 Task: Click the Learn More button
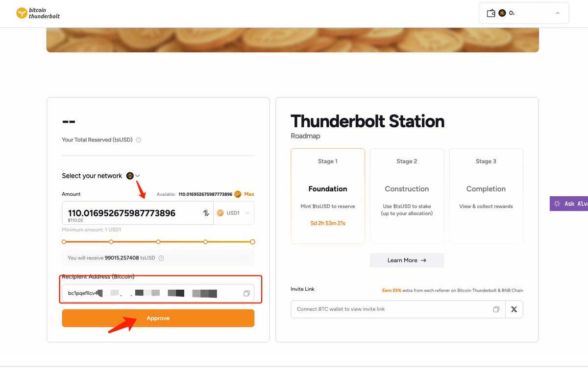[x=407, y=260]
